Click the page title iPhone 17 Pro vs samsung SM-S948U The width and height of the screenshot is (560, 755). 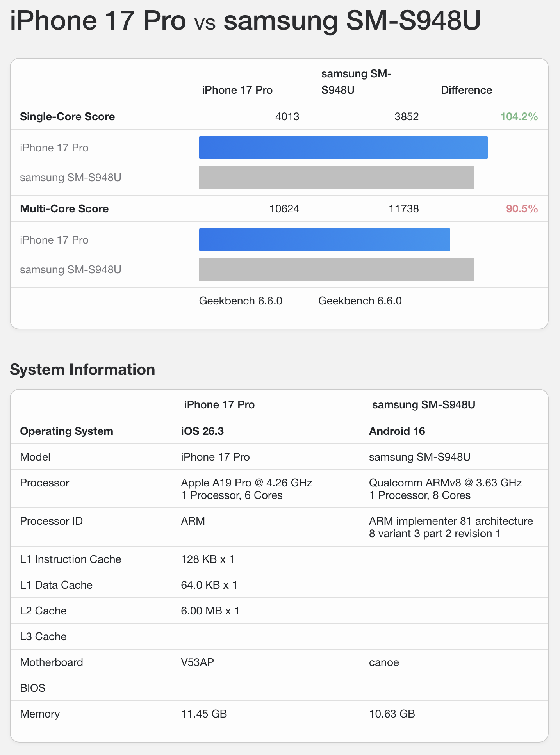point(245,20)
